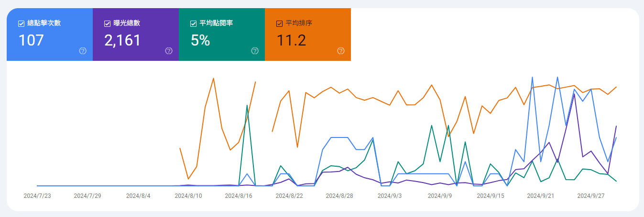Click the 2024/9/21 axis date label
The height and width of the screenshot is (217, 644).
coord(541,196)
